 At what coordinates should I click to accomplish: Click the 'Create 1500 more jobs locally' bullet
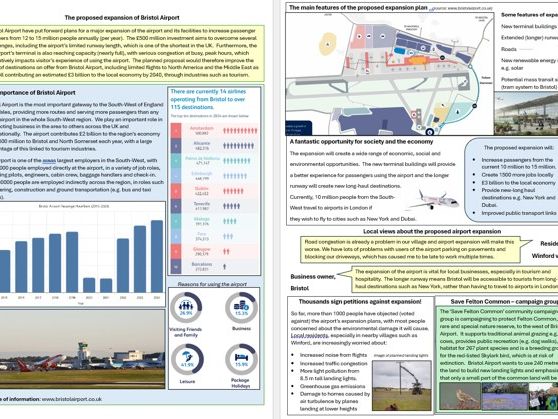click(x=517, y=175)
